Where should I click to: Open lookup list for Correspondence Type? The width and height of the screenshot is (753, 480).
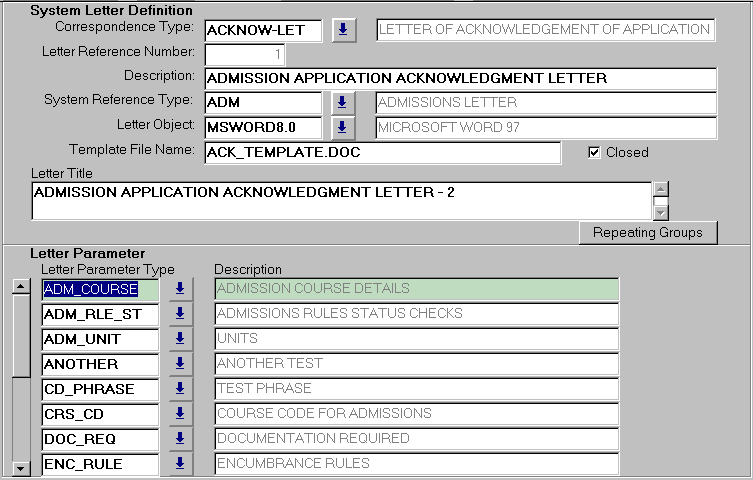(343, 30)
